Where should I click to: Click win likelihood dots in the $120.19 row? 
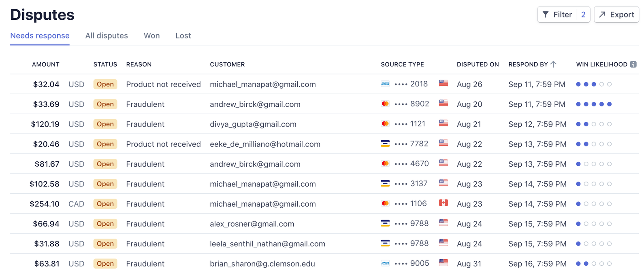[594, 124]
